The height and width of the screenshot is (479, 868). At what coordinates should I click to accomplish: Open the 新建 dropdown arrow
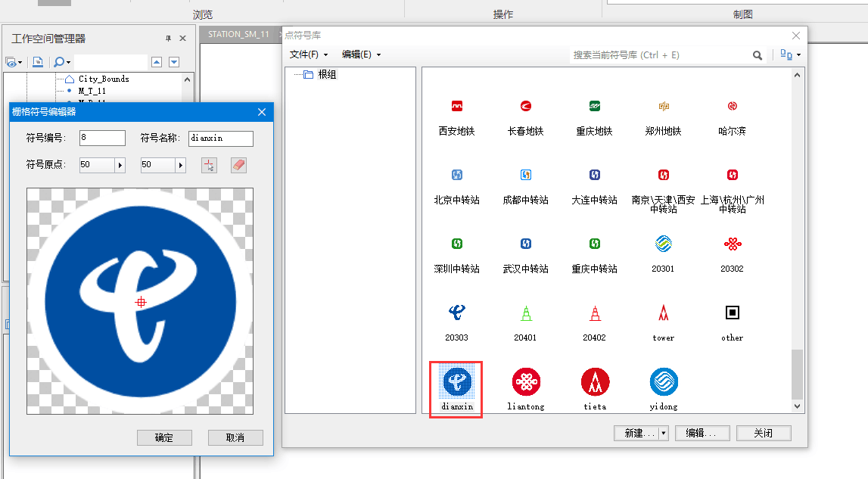664,433
